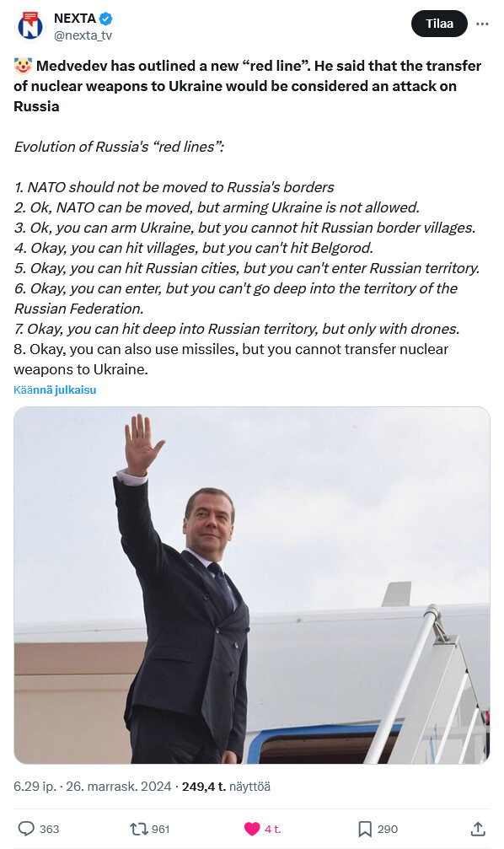The height and width of the screenshot is (849, 504).
Task: Open the three-dot more options menu
Action: [482, 24]
